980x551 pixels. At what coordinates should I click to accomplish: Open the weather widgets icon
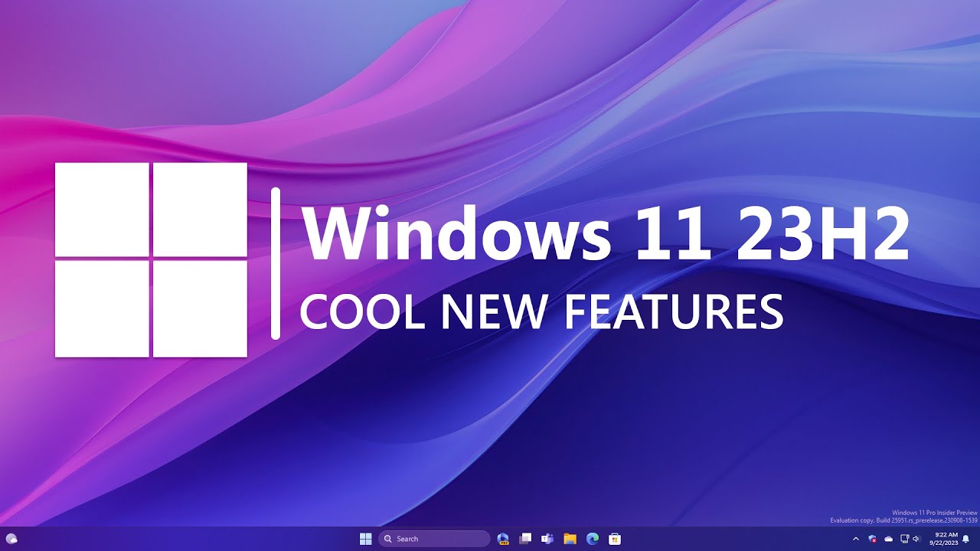11,539
